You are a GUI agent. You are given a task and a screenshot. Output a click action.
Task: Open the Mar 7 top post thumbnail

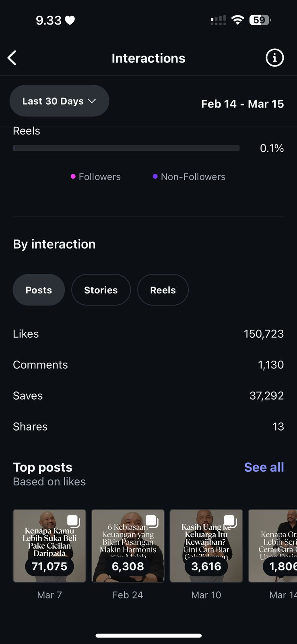[x=49, y=545]
